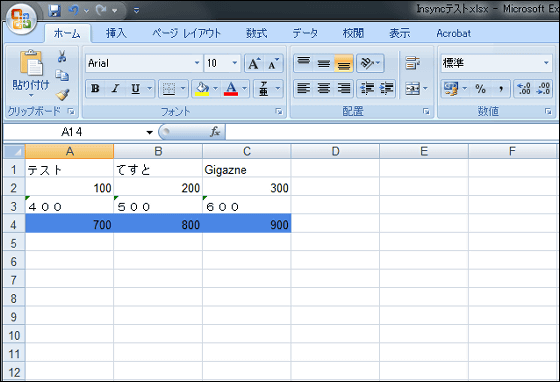Switch to the ホーム tab
Viewport: 560px width, 382px height.
coord(67,34)
